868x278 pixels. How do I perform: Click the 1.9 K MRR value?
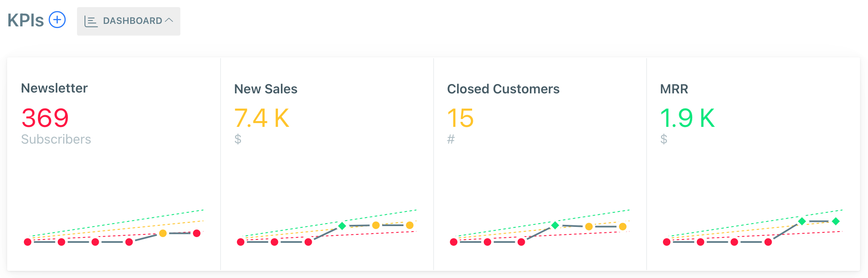pyautogui.click(x=687, y=118)
